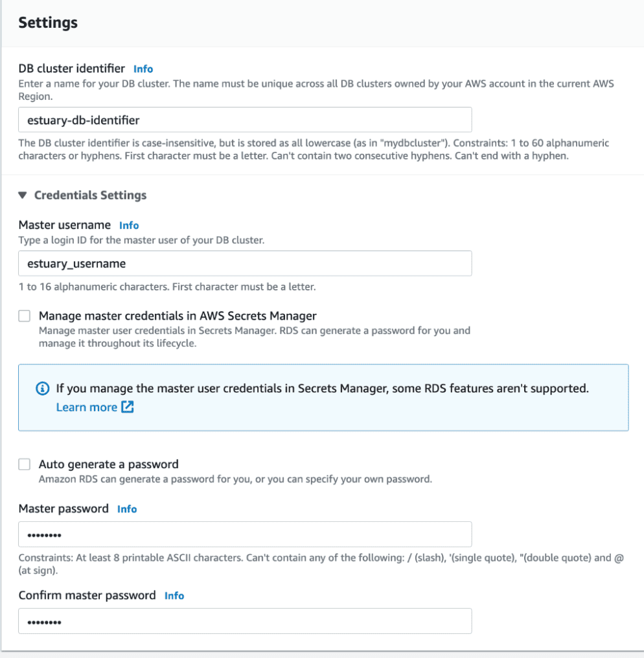
Task: Click the Master password field
Action: tap(244, 534)
